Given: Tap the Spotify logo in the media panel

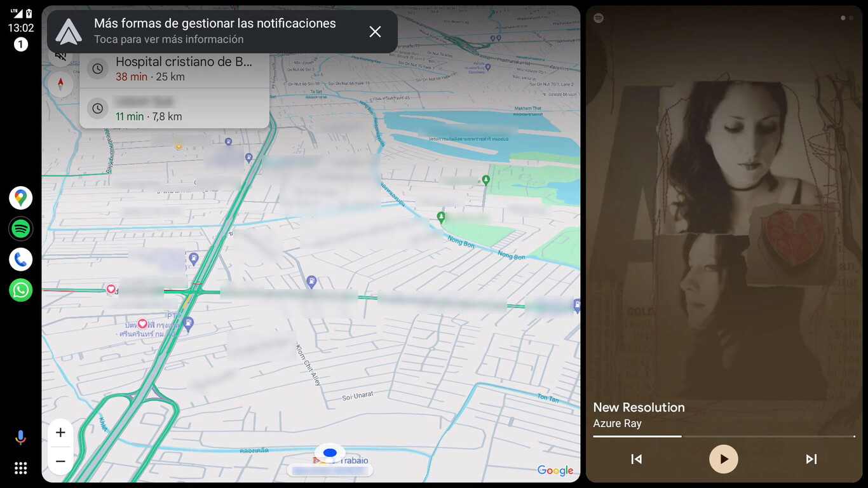Looking at the screenshot, I should pyautogui.click(x=599, y=18).
